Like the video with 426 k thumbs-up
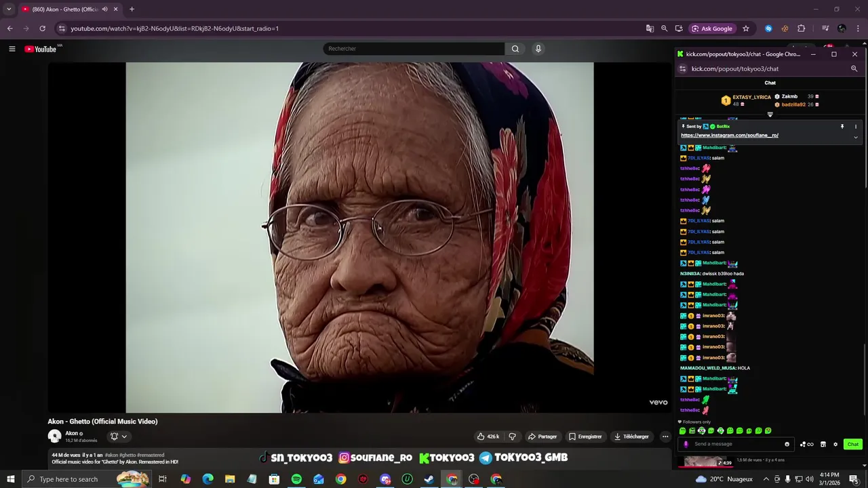The image size is (868, 488). click(x=488, y=436)
